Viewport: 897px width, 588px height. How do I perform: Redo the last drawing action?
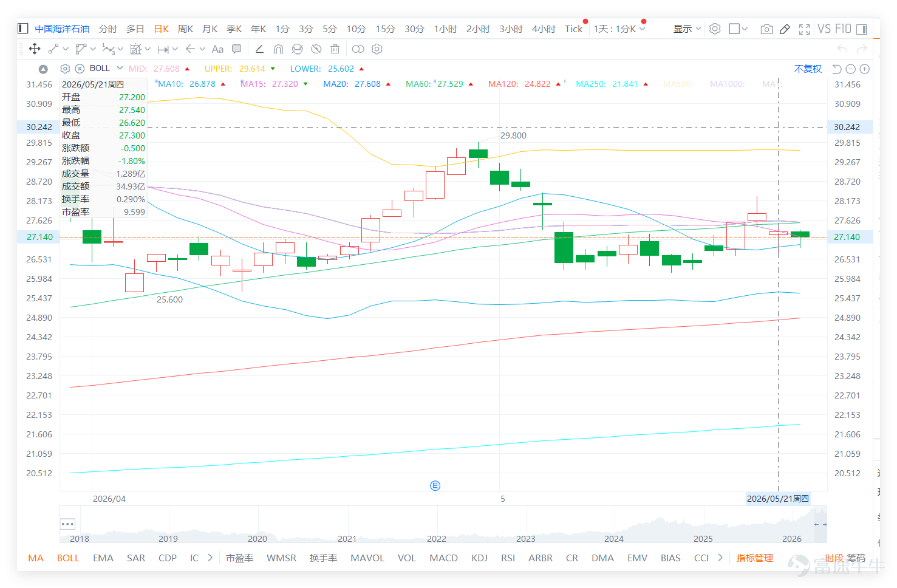click(862, 49)
